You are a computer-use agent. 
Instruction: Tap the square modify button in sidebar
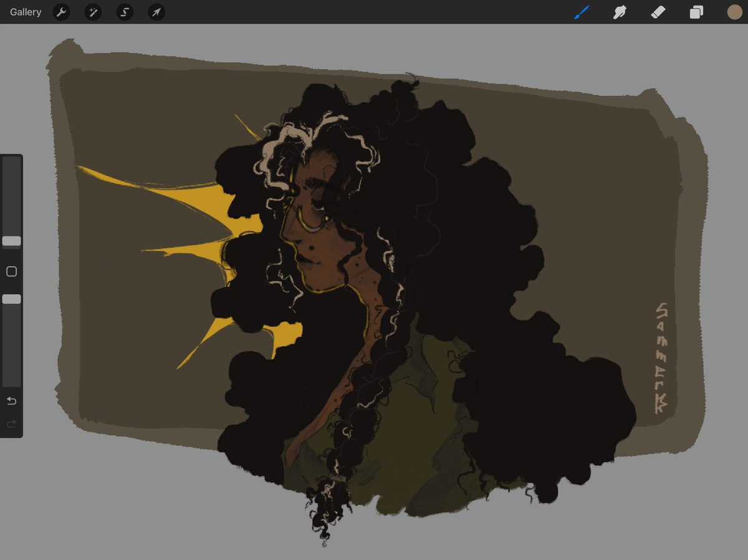pos(11,272)
